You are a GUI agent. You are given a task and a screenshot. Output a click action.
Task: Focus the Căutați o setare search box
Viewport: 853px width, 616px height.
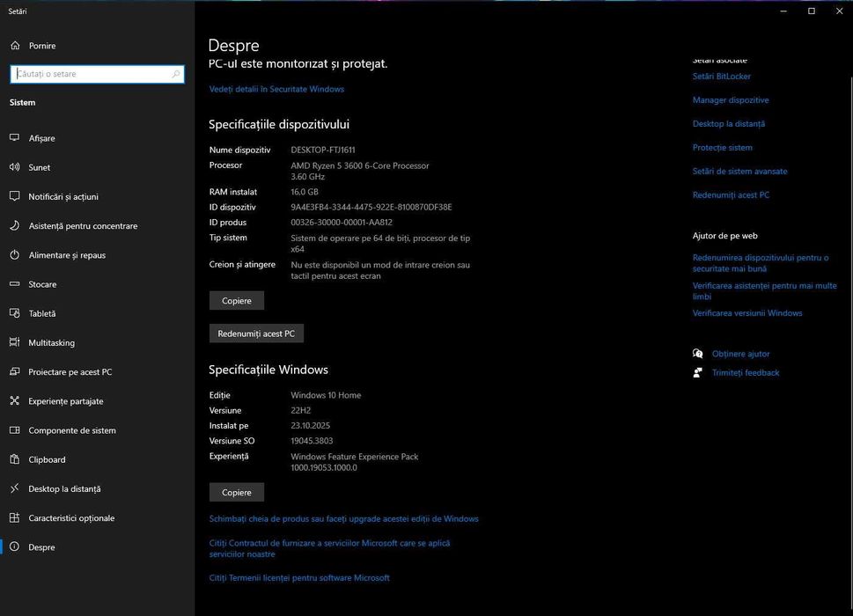97,74
